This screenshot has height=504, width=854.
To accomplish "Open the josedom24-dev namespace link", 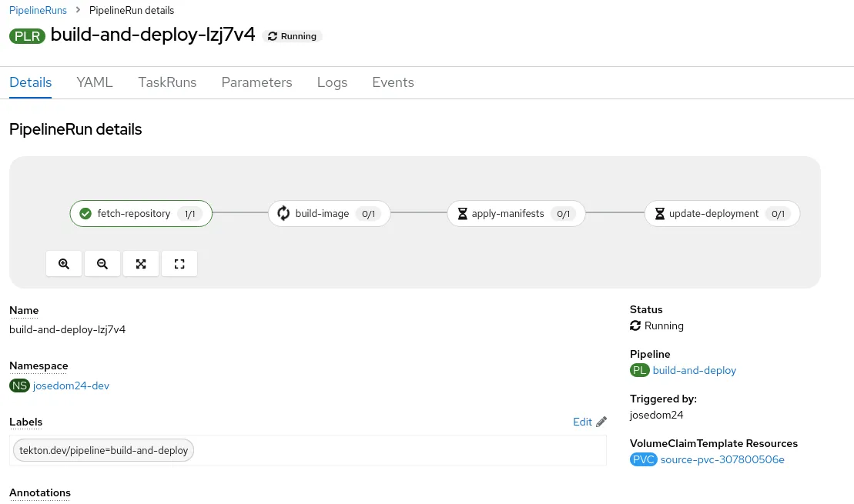I will tap(71, 386).
